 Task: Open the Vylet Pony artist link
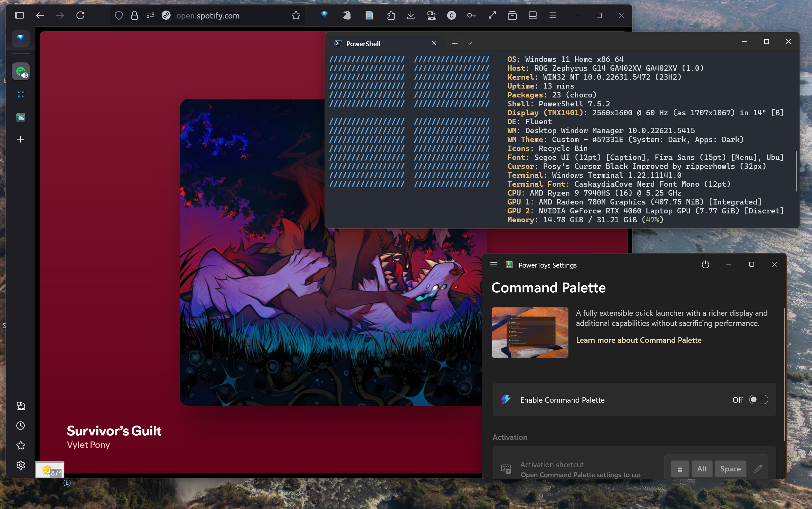coord(88,445)
